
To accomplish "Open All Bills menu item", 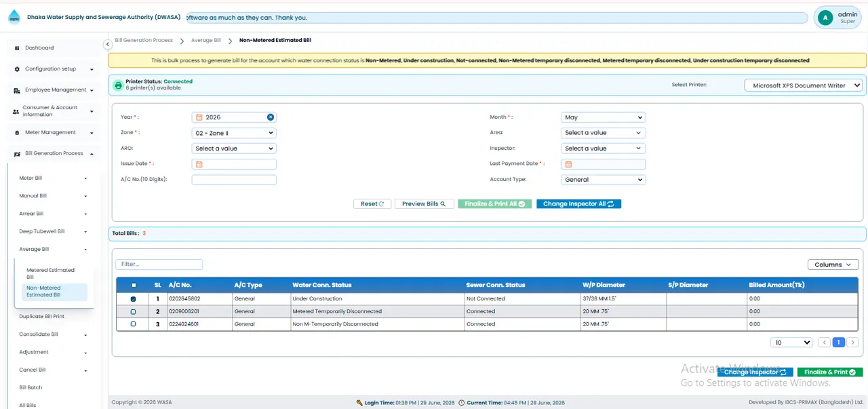I will tap(28, 405).
